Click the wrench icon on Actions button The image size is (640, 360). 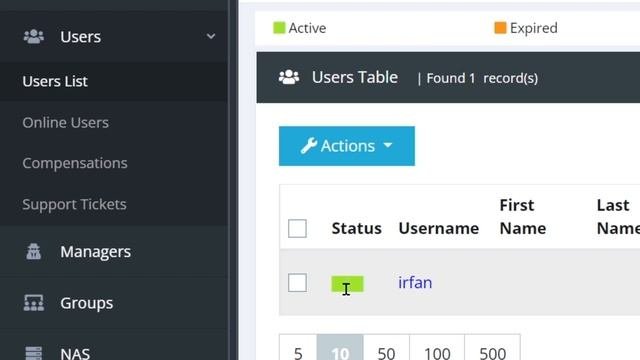coord(309,146)
